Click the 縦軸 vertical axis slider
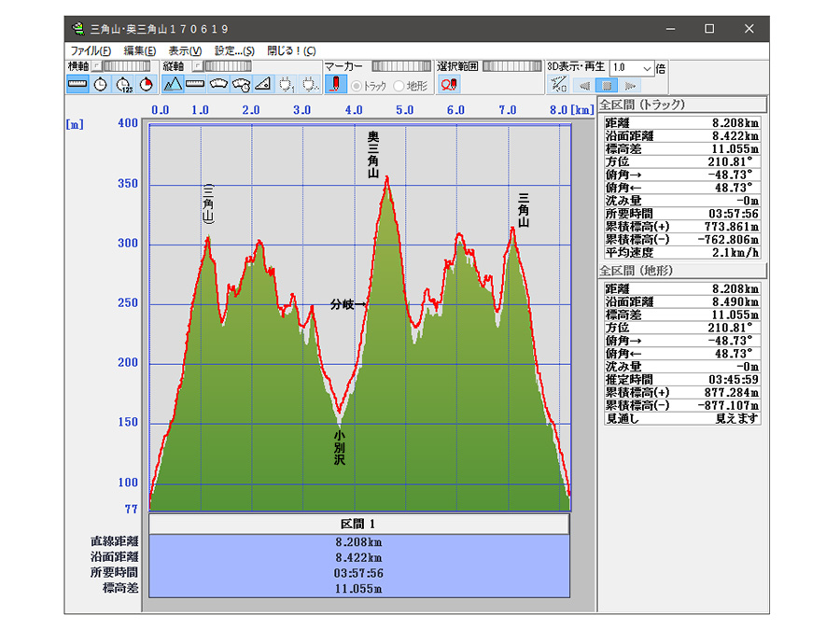The image size is (840, 630). (x=227, y=67)
